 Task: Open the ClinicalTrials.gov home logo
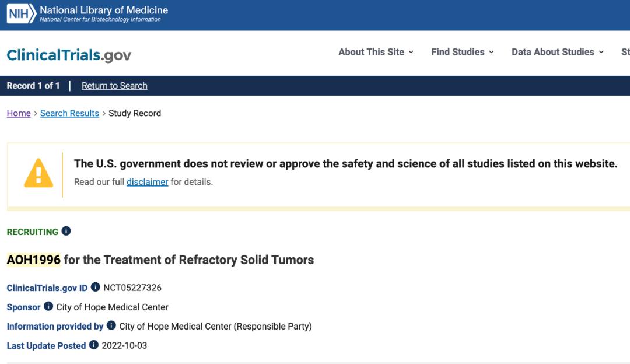tap(69, 55)
